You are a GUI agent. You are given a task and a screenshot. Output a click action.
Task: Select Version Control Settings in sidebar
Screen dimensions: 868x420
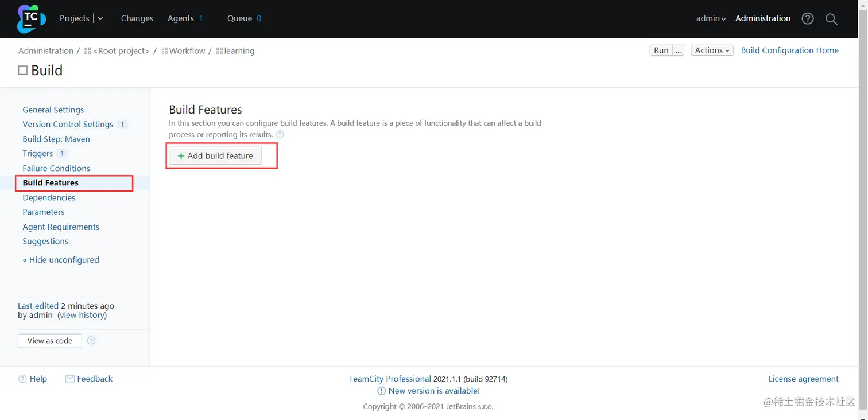(x=68, y=124)
